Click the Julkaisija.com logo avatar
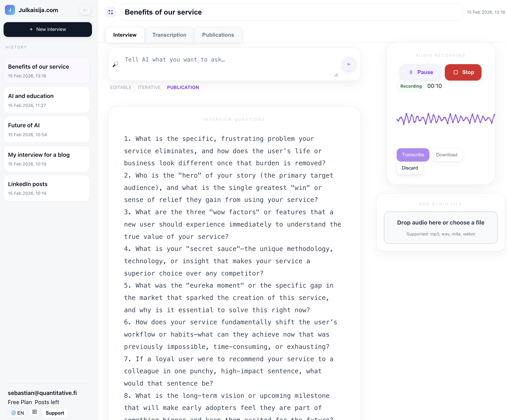The width and height of the screenshot is (507, 420). [x=10, y=10]
